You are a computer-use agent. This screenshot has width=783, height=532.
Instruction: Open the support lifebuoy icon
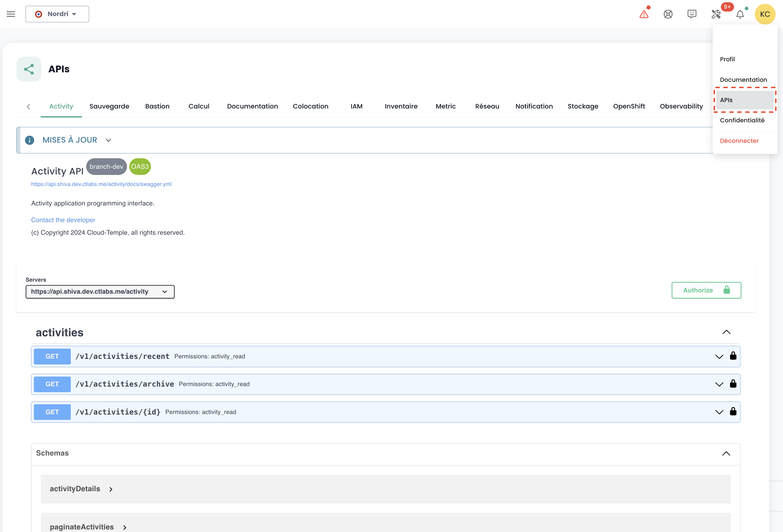click(x=668, y=14)
